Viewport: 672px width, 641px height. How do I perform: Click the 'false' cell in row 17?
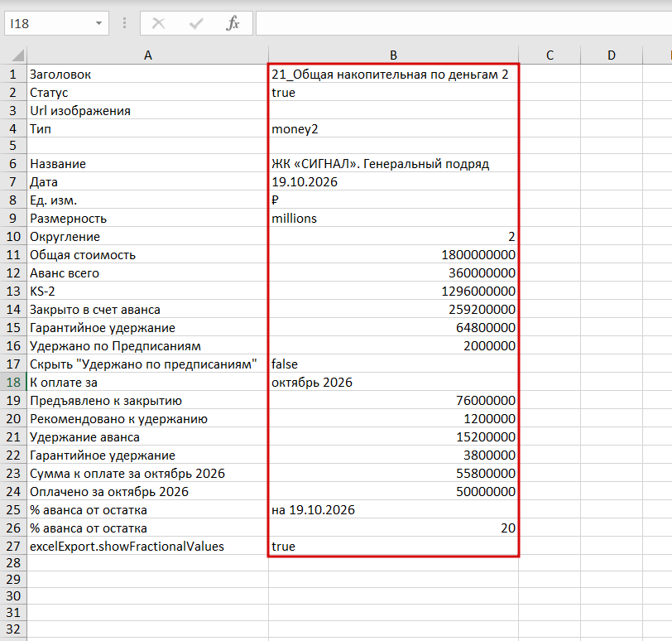(393, 364)
